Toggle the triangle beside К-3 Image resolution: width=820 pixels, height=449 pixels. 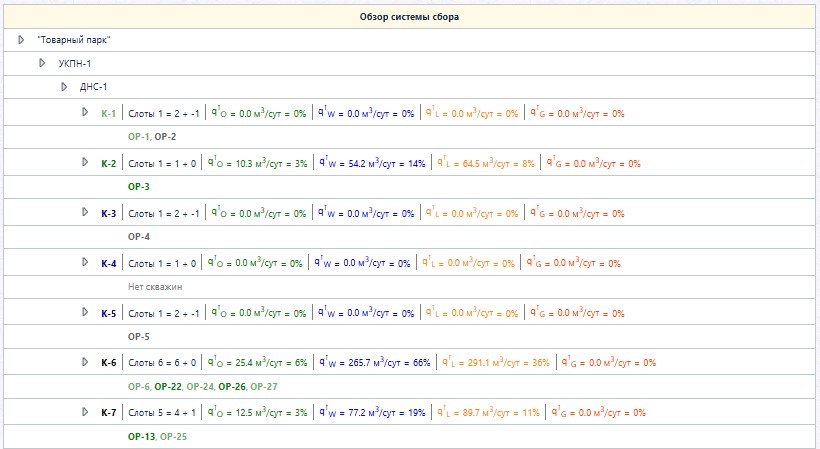(x=85, y=212)
